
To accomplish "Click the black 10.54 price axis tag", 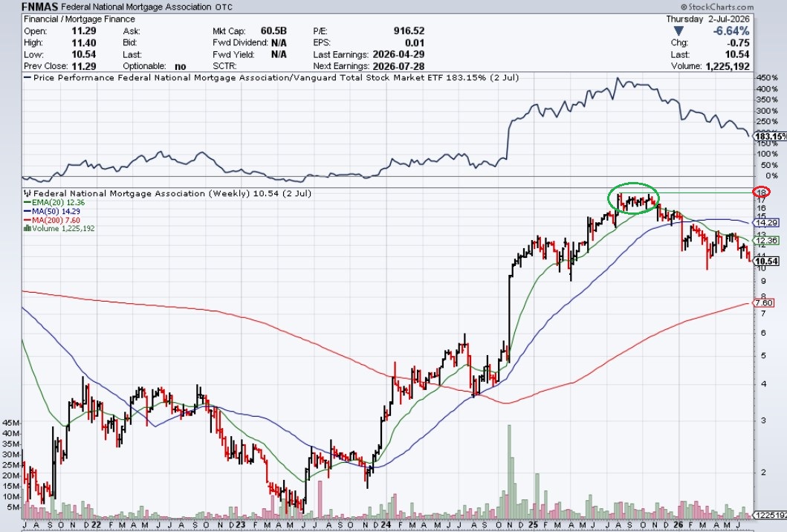I will (x=767, y=261).
